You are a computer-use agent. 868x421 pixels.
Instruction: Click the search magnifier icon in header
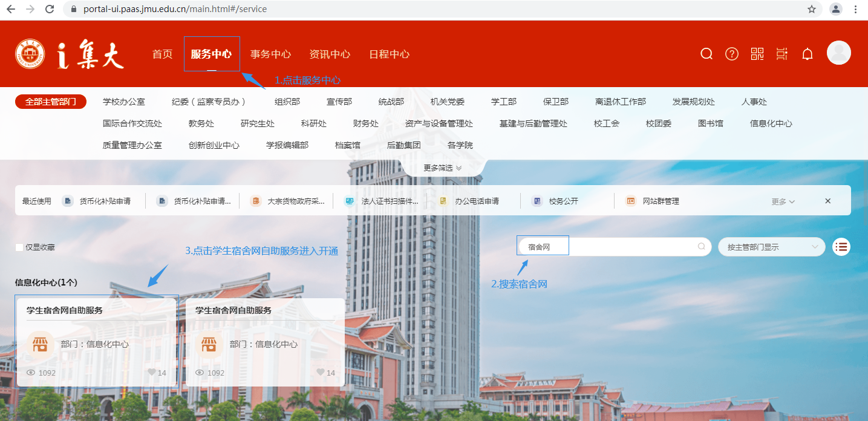[x=706, y=54]
